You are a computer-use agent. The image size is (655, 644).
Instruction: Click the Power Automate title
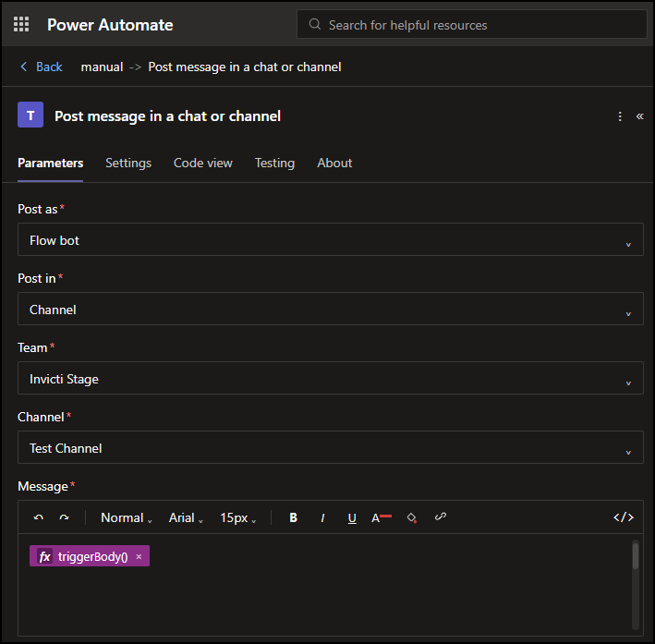click(110, 25)
